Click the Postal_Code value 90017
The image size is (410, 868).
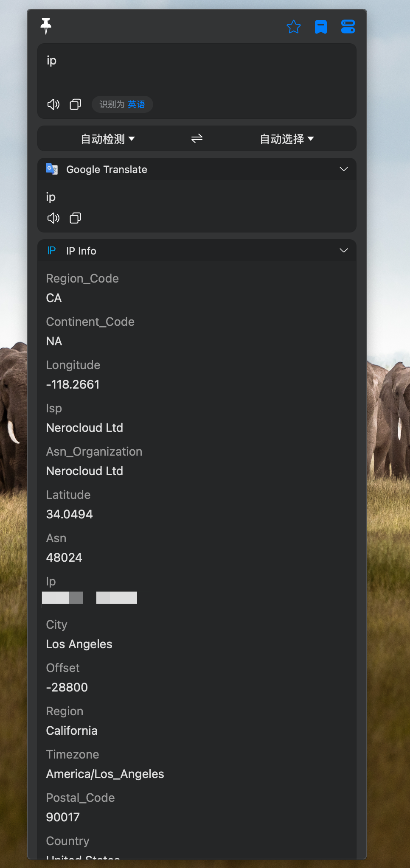click(x=63, y=817)
